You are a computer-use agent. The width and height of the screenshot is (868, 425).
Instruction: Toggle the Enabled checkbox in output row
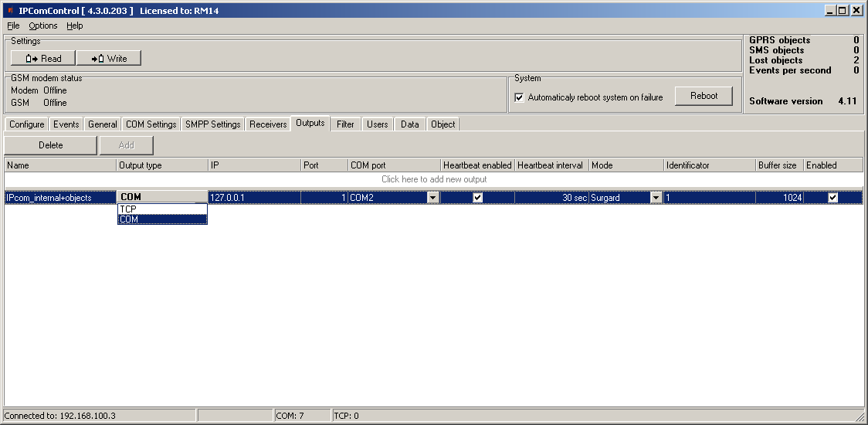[x=832, y=198]
